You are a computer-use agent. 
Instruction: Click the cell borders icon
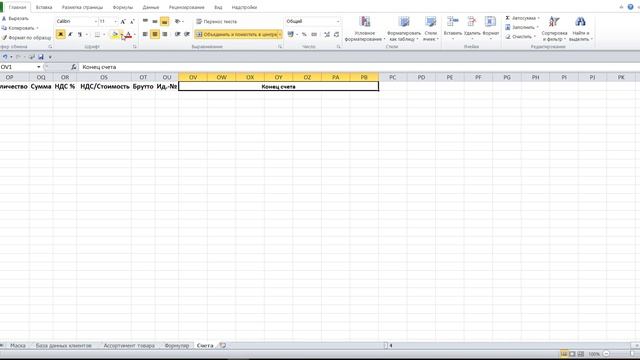point(97,34)
